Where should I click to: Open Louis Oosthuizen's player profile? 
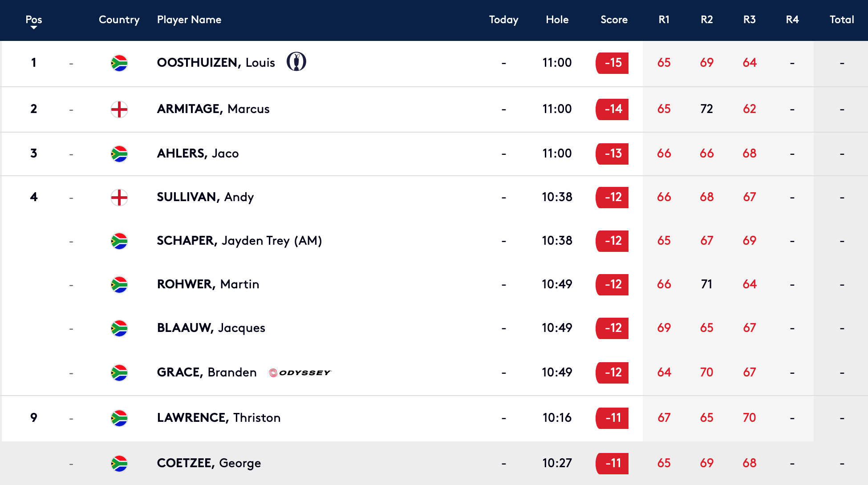click(216, 63)
